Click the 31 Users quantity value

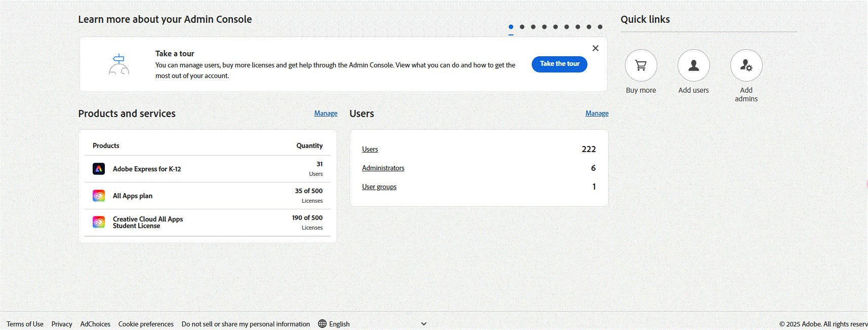tap(320, 164)
